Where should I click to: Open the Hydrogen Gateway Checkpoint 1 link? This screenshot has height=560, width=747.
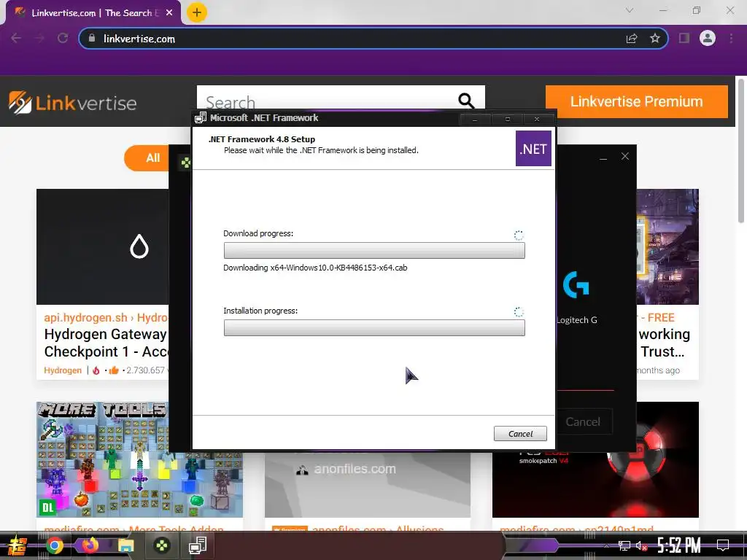[105, 343]
